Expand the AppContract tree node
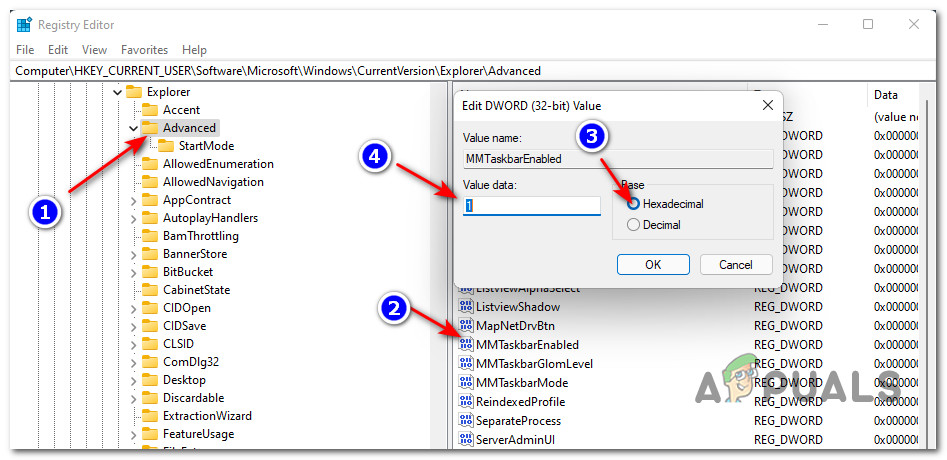Image resolution: width=947 pixels, height=460 pixels. [x=133, y=200]
